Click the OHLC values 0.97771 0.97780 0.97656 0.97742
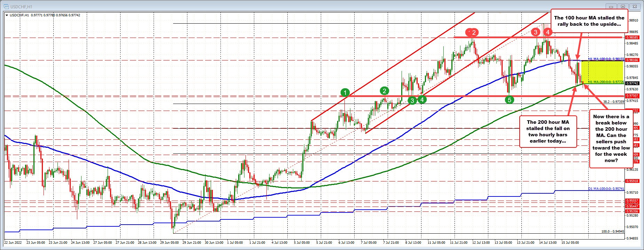 [x=55, y=15]
